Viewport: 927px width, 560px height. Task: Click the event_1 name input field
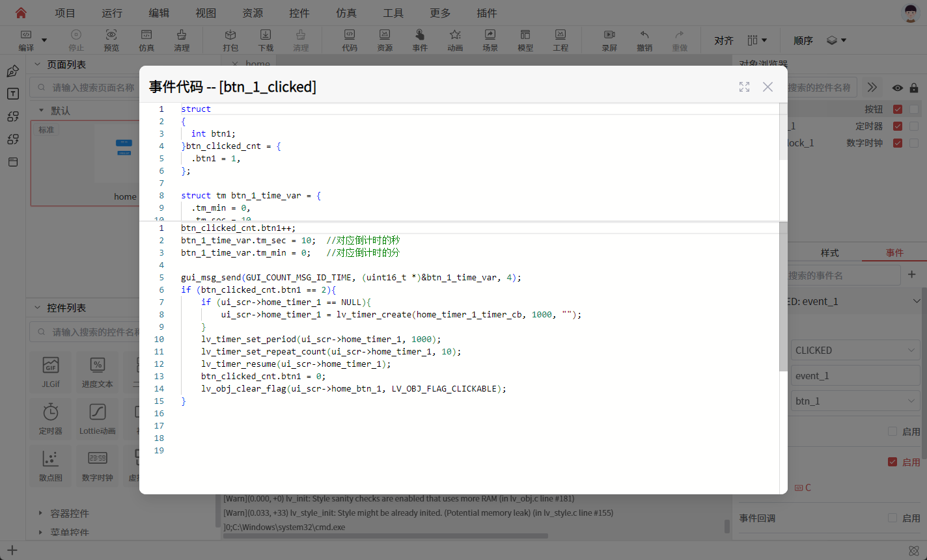pyautogui.click(x=855, y=375)
